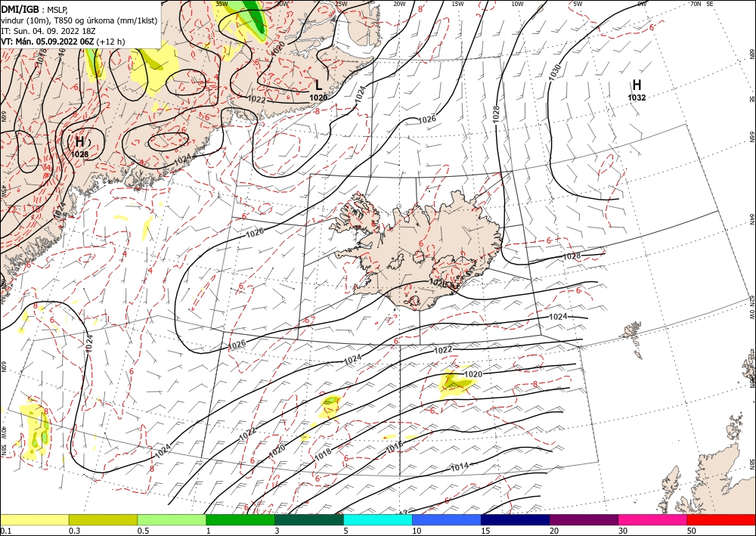Click the 'vindur (10m), T850 og úrkoma' description
756x536 pixels.
click(x=79, y=20)
